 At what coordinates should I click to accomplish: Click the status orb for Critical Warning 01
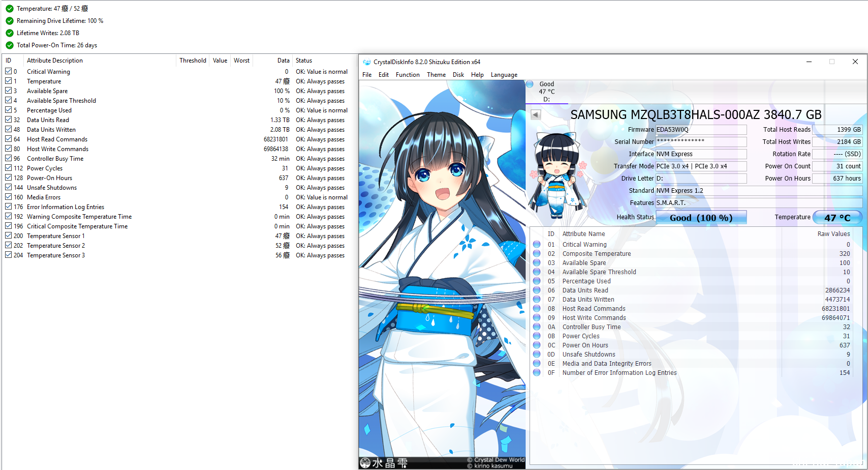coord(537,244)
